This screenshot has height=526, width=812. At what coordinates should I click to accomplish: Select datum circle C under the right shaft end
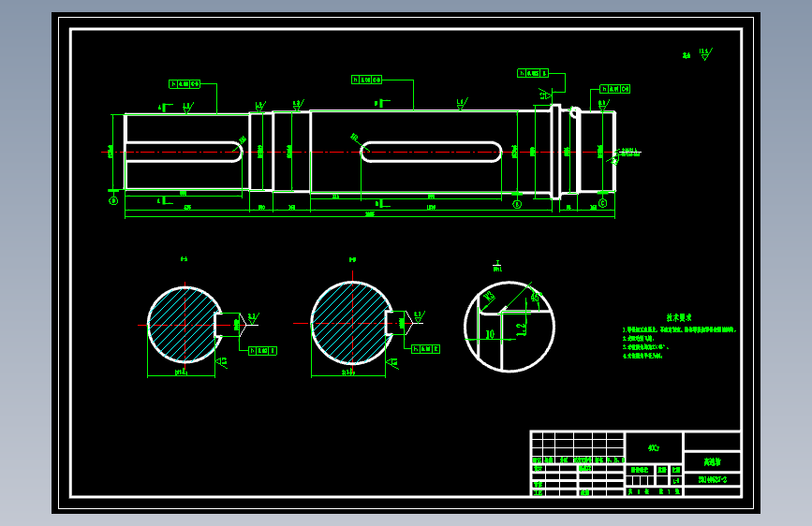click(602, 203)
